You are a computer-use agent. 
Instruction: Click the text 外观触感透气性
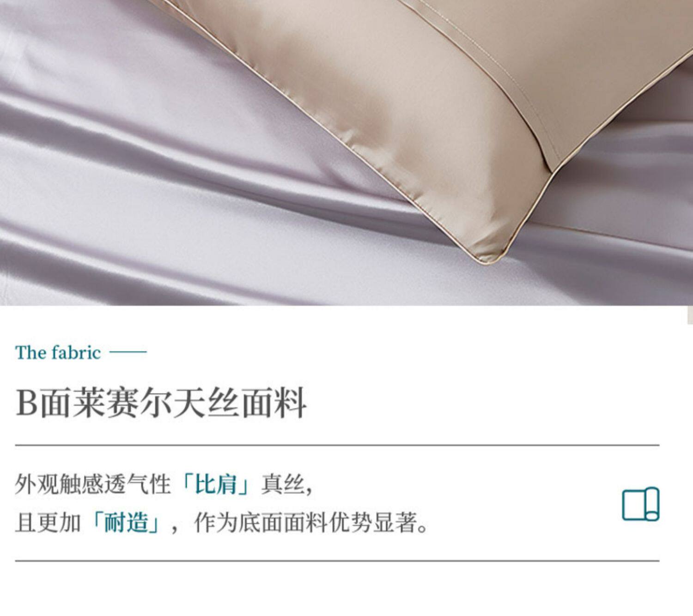(x=93, y=484)
